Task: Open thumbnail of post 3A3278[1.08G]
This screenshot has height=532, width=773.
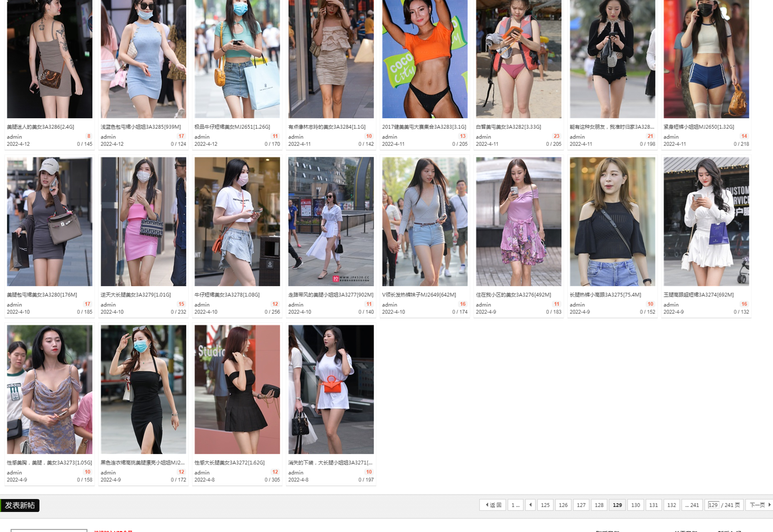Action: [237, 222]
